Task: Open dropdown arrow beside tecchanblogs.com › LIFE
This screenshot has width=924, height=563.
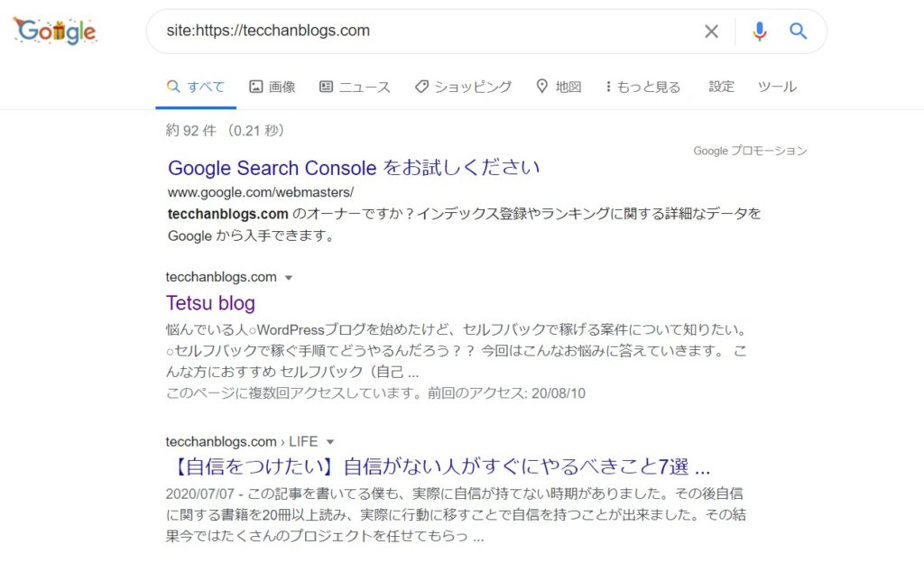Action: 330,442
